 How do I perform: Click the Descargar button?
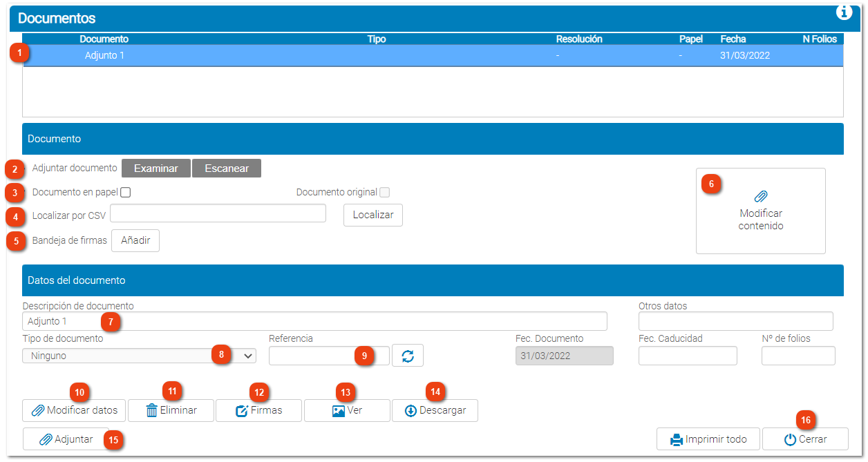(435, 410)
